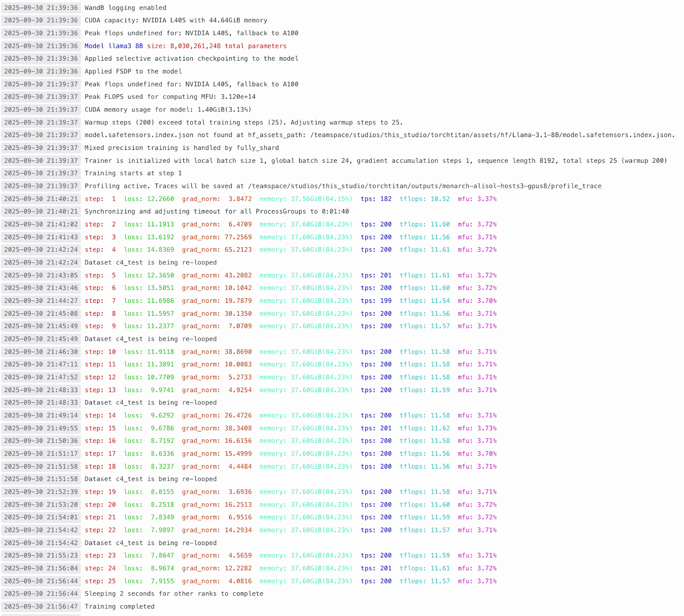Screen dimensions: 684x616
Task: Click "Sleeping 2 seconds for other ranks" line
Action: coord(174,594)
